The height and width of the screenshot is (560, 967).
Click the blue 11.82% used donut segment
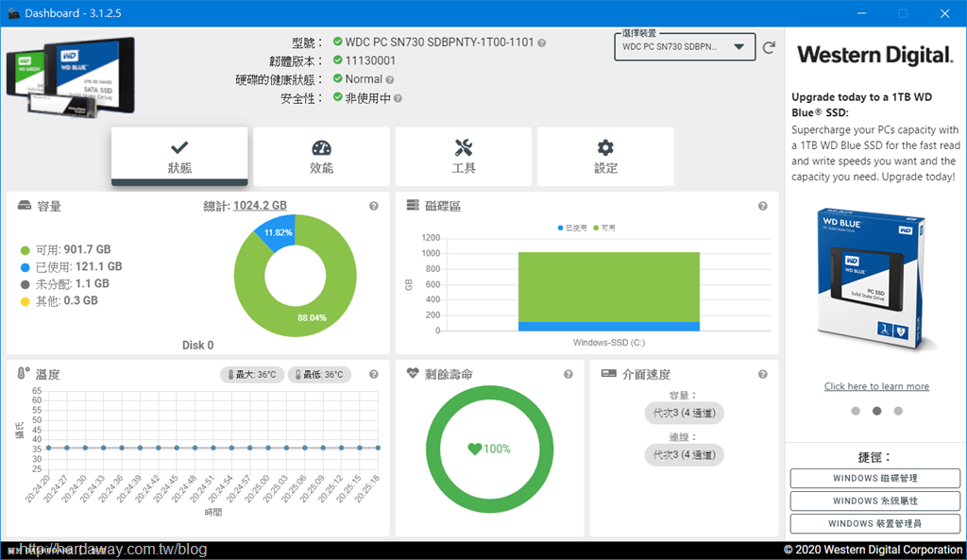[x=279, y=233]
